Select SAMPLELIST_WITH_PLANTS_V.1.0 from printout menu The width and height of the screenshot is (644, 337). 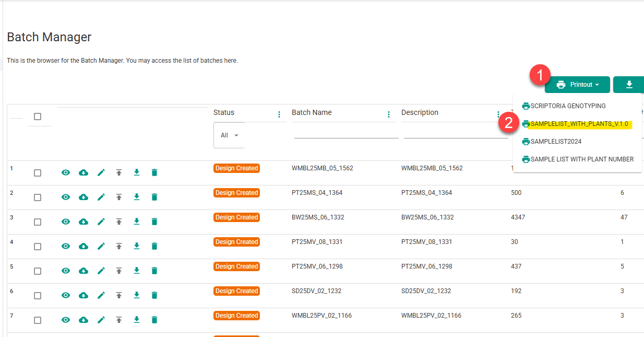tap(579, 124)
